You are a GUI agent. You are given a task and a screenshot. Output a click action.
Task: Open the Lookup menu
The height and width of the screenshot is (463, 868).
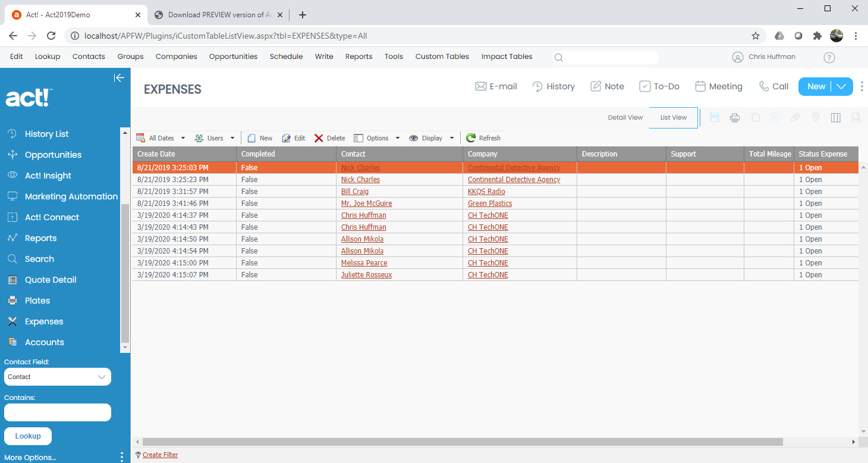48,57
